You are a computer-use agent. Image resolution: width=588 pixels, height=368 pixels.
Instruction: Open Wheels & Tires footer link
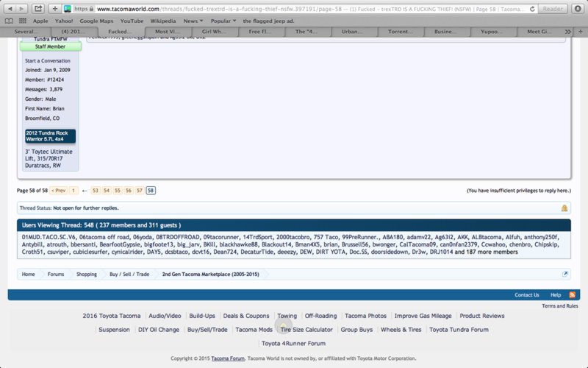tap(401, 330)
